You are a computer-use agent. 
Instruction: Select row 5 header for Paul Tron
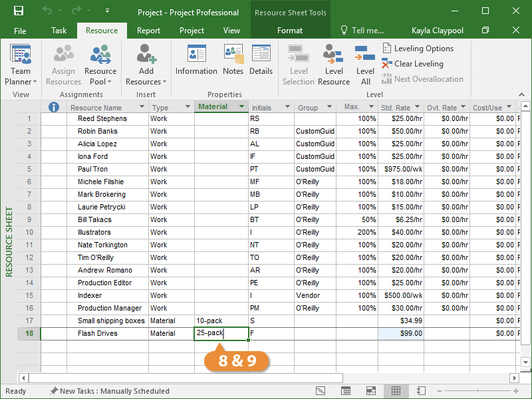coord(29,169)
